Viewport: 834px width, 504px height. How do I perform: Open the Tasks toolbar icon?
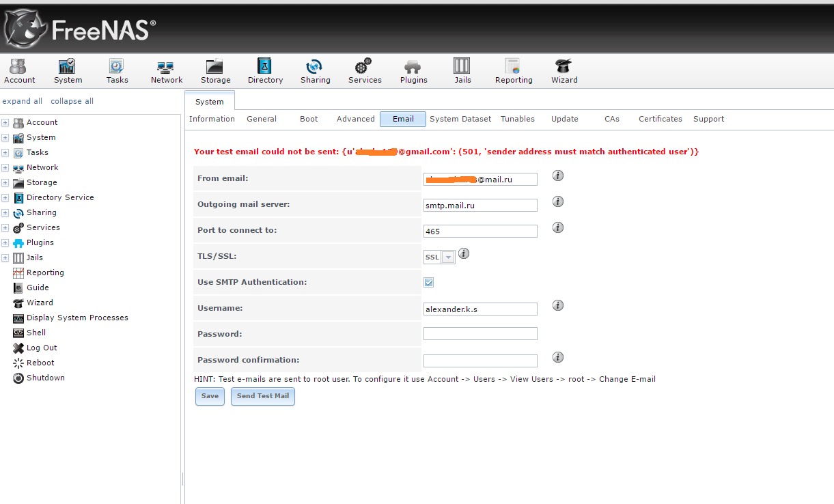pyautogui.click(x=117, y=71)
